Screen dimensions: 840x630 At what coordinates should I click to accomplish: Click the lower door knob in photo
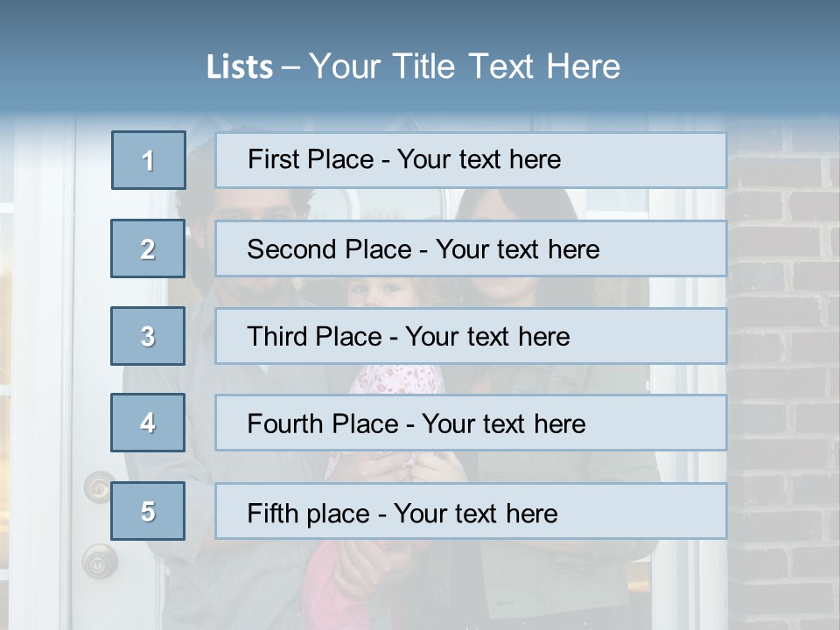pyautogui.click(x=99, y=562)
